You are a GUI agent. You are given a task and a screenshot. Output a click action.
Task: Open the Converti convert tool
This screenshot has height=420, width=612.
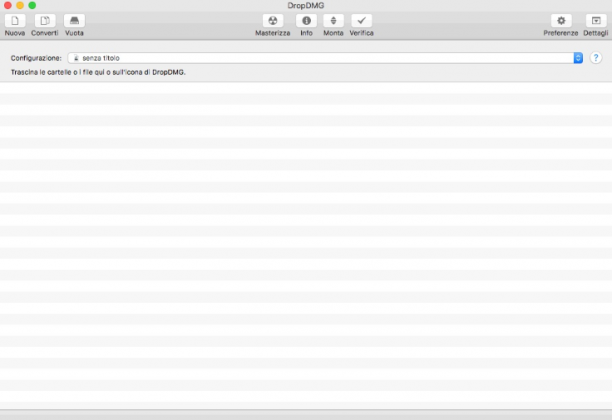tap(45, 21)
